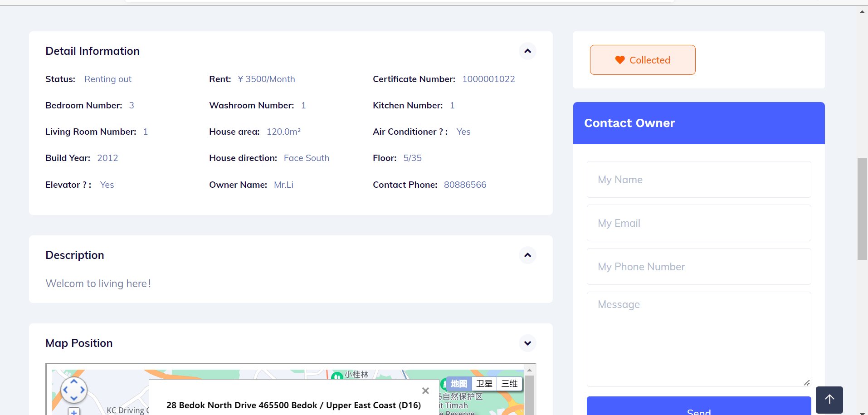Click the Send button
The image size is (868, 415).
click(x=698, y=410)
